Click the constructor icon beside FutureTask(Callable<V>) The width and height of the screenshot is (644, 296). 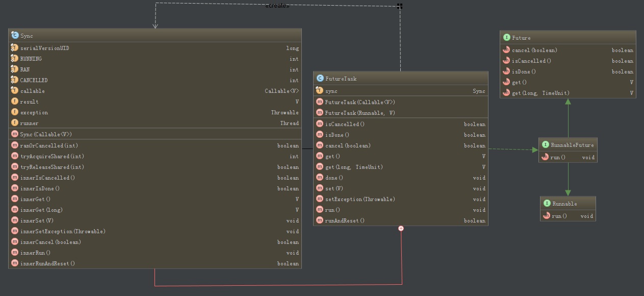pos(320,102)
